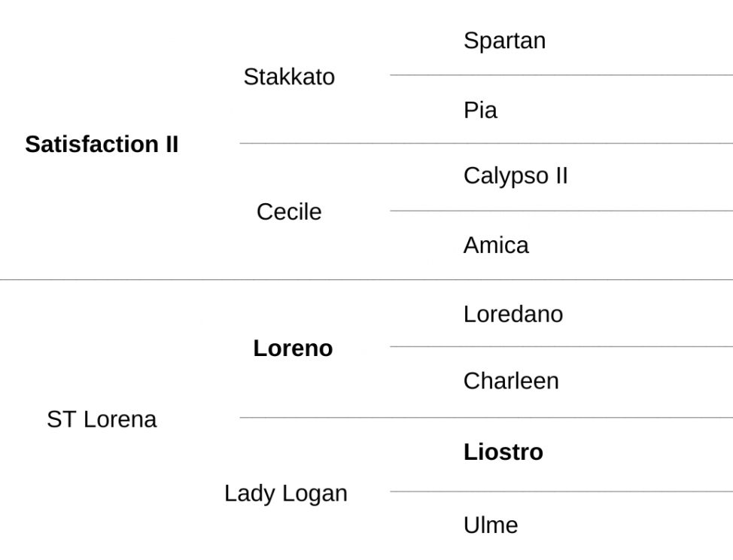Click the line between Spartan and Pia

(x=561, y=75)
